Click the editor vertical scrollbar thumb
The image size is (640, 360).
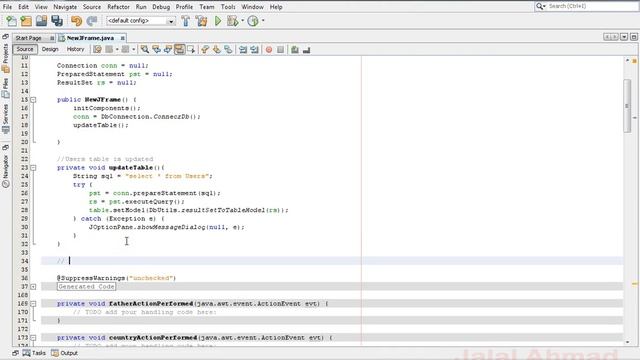coord(627,106)
